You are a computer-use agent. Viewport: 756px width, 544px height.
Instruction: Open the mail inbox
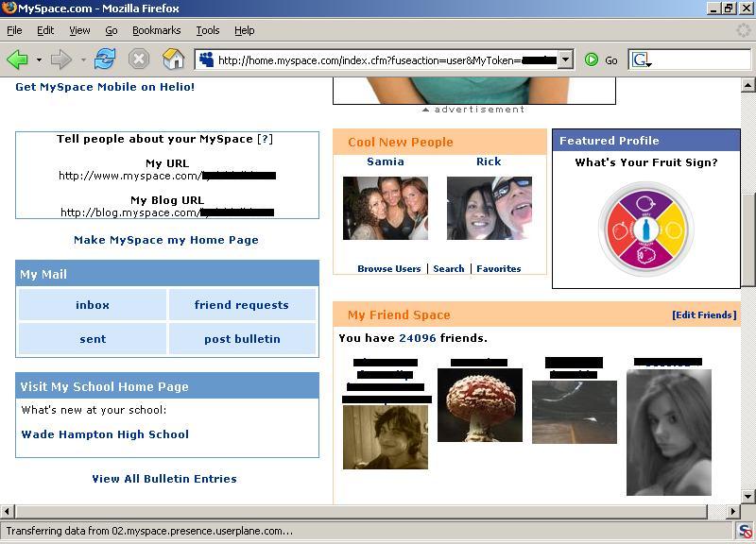(93, 304)
